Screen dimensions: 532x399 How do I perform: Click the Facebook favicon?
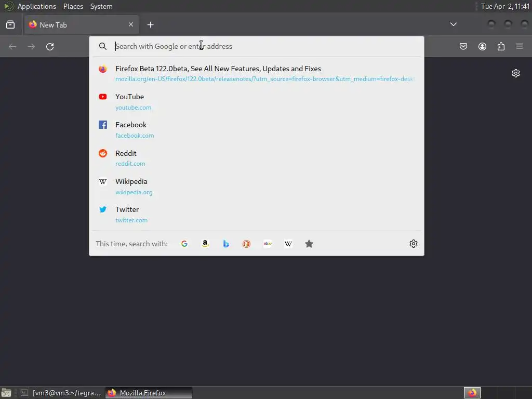[x=103, y=125]
